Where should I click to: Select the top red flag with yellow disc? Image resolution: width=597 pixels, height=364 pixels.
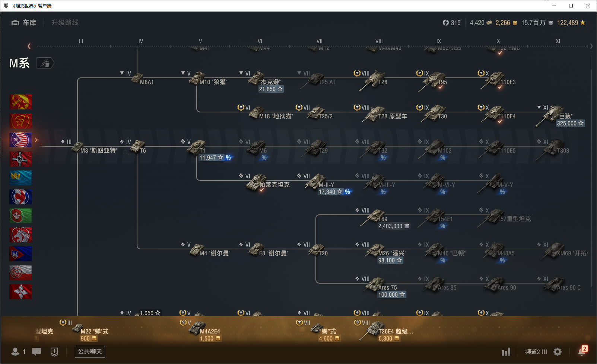pos(20,102)
